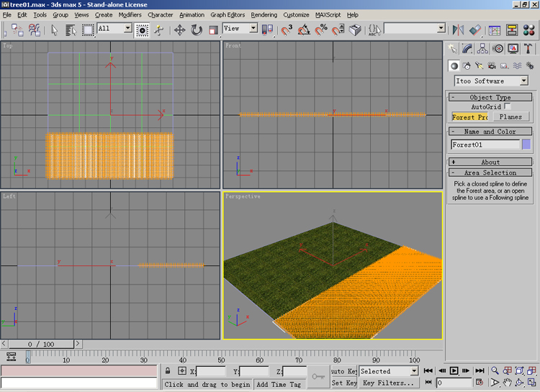
Task: Activate the Select and Rotate tool
Action: [x=197, y=30]
